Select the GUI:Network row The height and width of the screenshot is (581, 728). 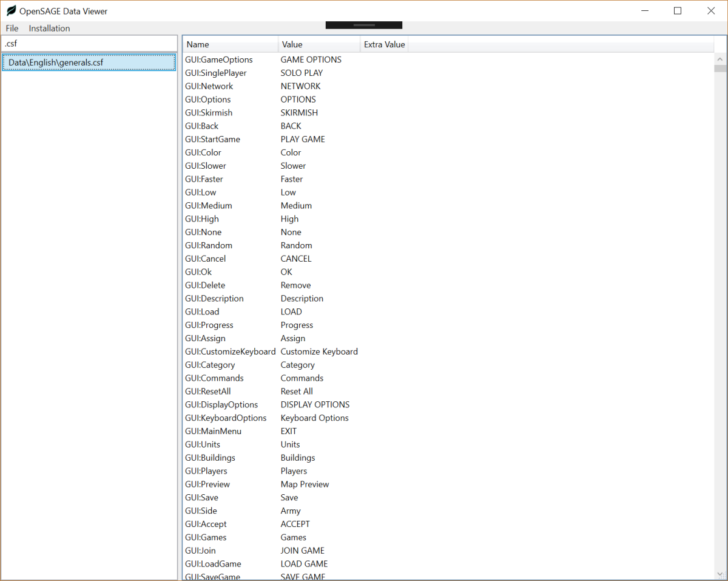coord(449,86)
